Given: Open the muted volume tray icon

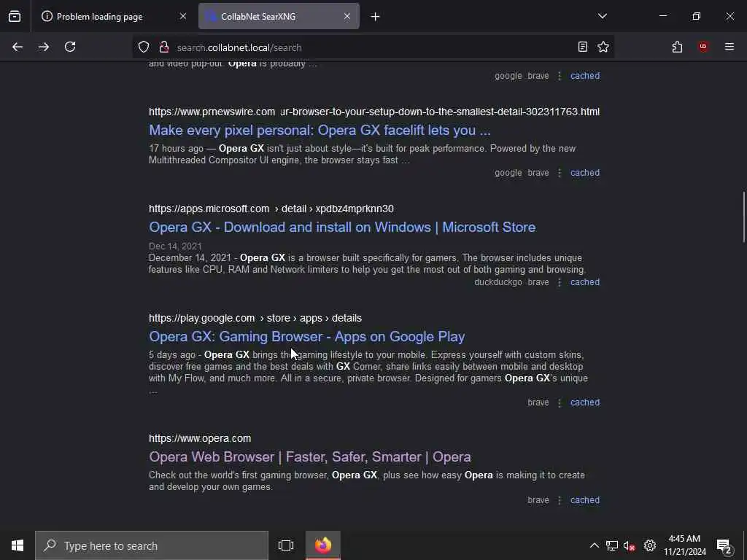Looking at the screenshot, I should [630, 545].
